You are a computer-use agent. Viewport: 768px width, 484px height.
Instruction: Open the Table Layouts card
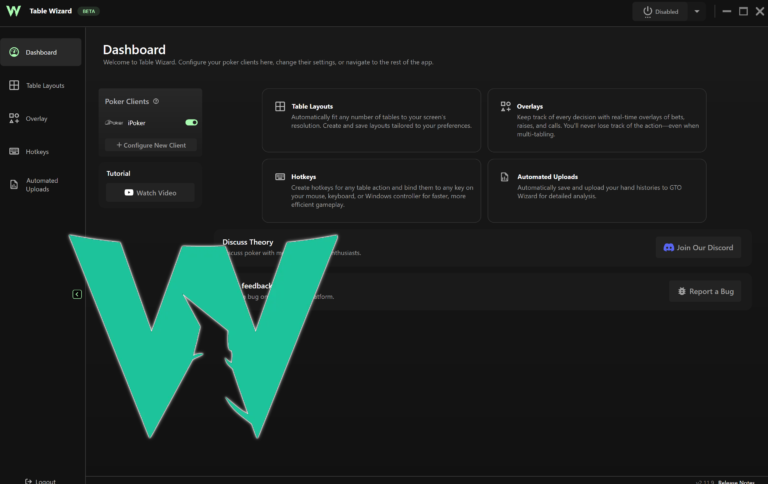coord(371,120)
